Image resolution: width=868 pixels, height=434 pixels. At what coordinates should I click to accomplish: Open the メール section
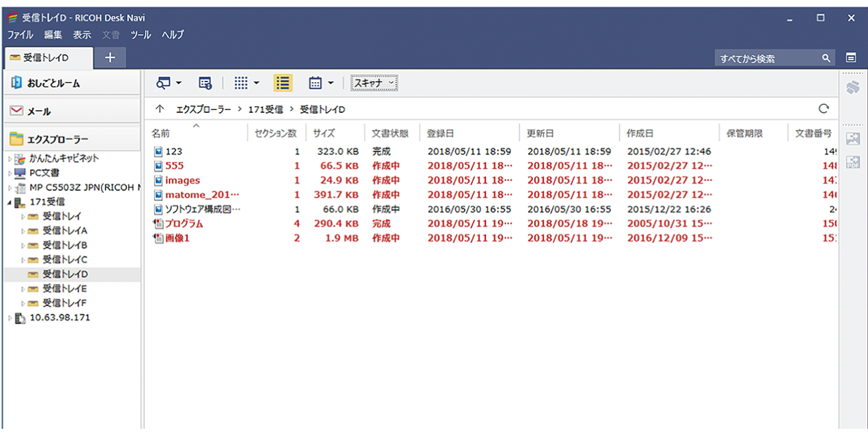coord(72,111)
